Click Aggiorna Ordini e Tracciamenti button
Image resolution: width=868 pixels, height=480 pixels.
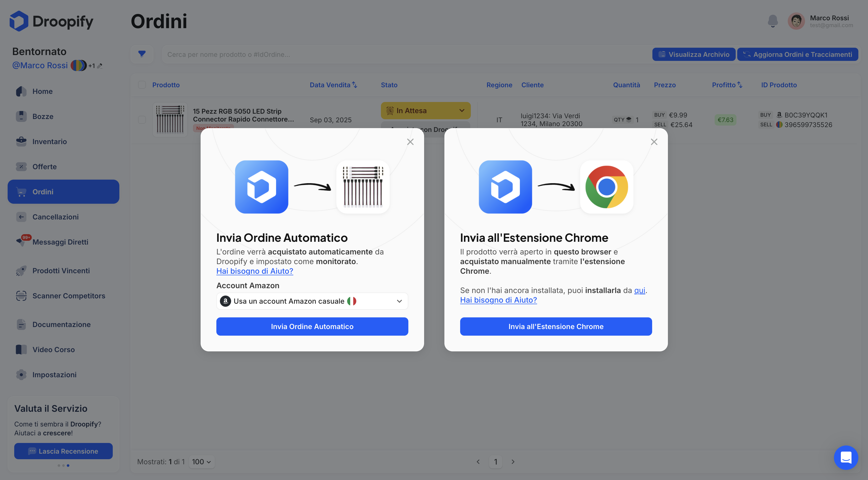798,54
